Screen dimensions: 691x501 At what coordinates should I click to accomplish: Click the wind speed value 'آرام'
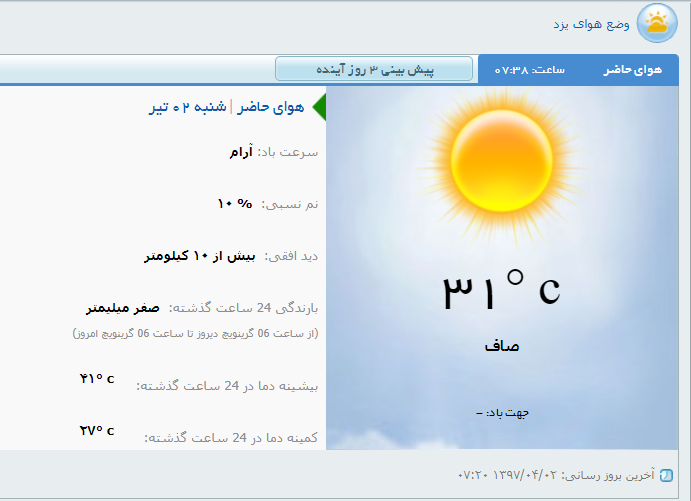(x=240, y=152)
